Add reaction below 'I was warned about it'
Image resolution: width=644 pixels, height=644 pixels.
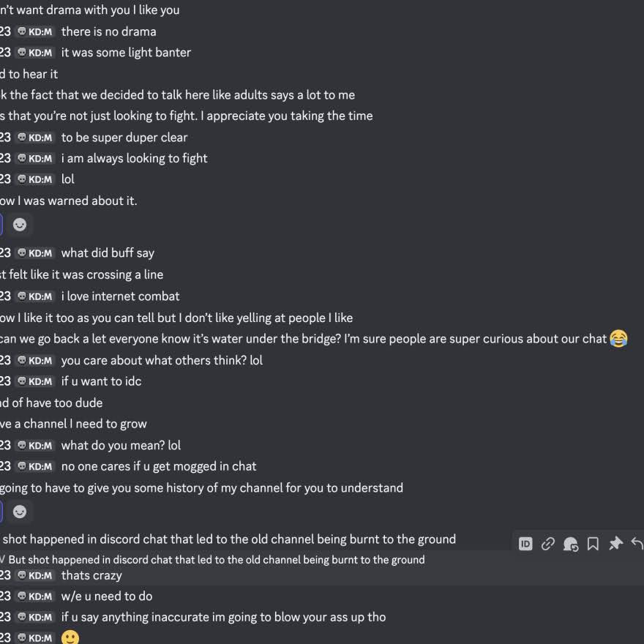[20, 225]
